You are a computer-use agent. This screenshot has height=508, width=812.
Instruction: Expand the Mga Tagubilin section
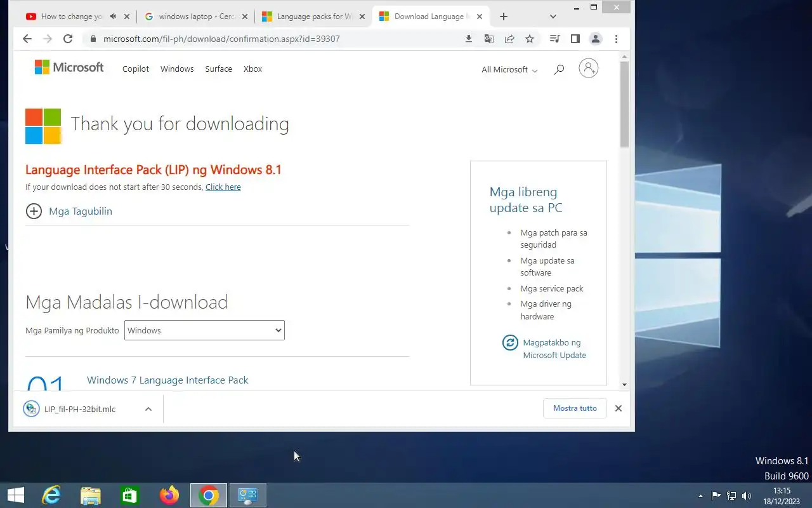[69, 211]
